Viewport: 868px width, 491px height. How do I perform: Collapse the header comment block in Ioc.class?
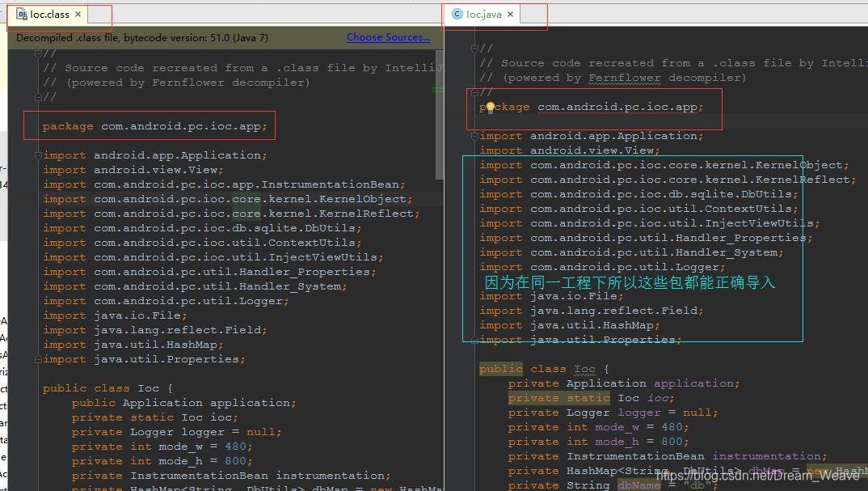pos(38,53)
